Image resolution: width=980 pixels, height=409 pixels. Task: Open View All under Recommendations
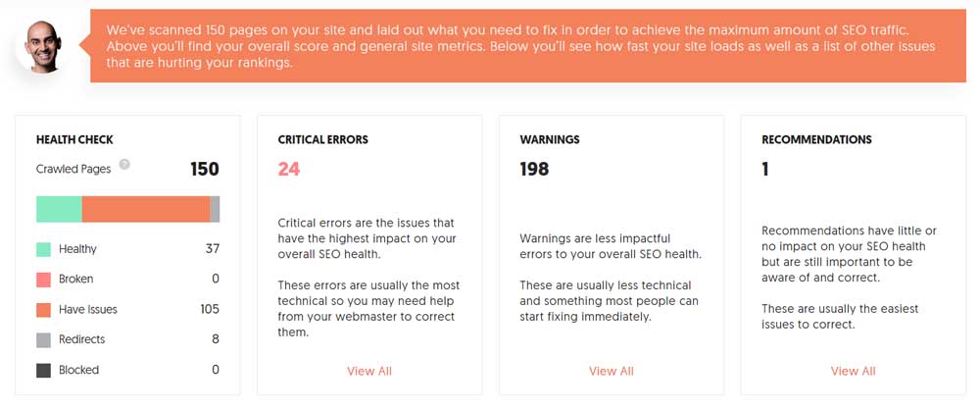(x=853, y=371)
